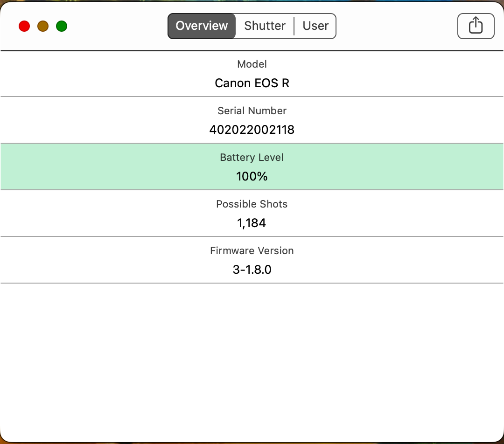The width and height of the screenshot is (504, 444).
Task: Open the share export button
Action: point(476,26)
